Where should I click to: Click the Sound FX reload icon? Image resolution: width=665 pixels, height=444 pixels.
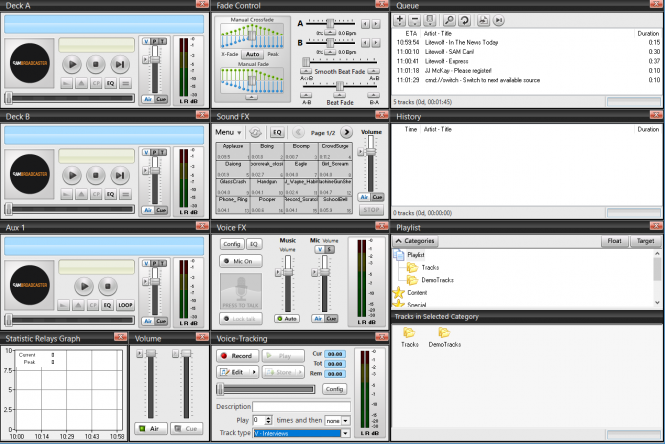(x=255, y=132)
